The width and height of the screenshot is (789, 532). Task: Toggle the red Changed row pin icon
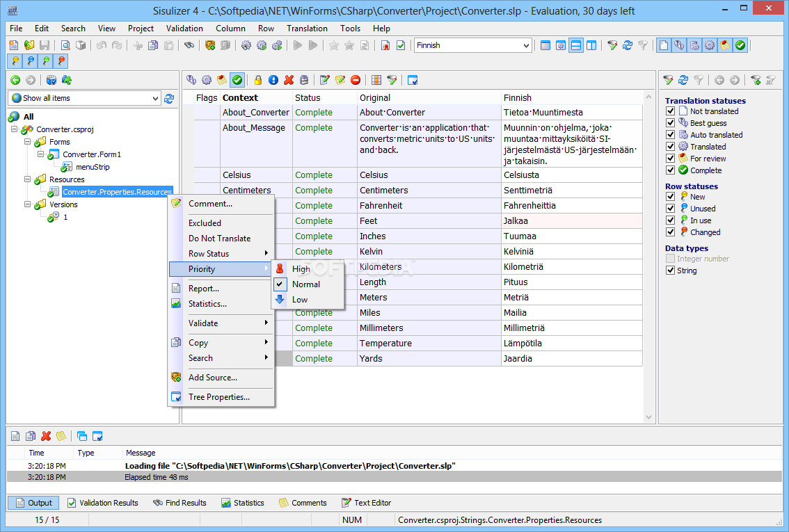click(x=61, y=61)
